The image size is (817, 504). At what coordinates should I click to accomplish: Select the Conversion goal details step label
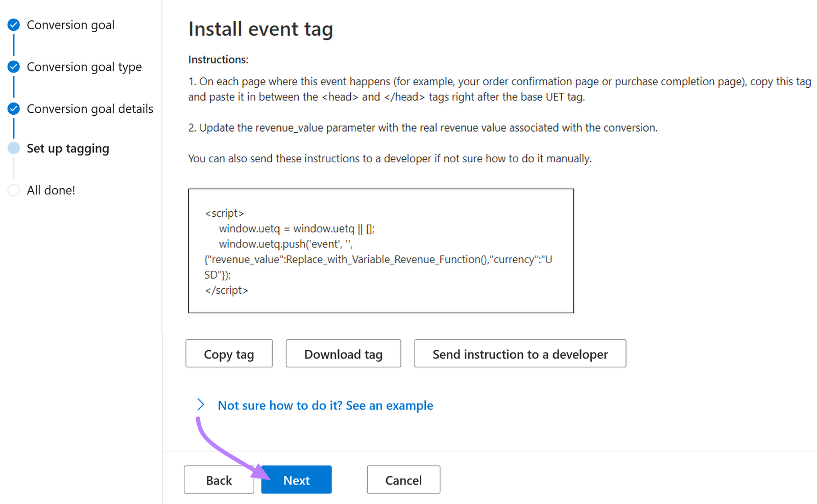[90, 109]
